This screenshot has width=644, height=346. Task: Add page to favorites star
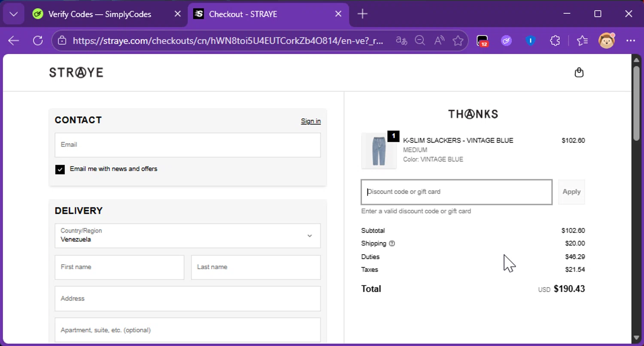[458, 41]
